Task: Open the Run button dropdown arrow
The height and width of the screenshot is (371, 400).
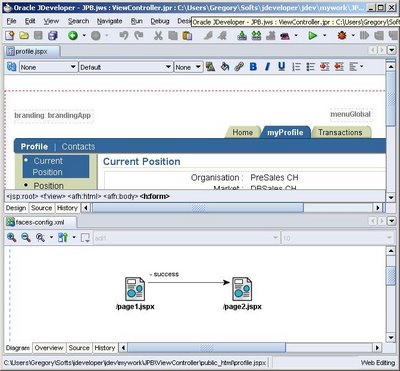Action: pos(324,35)
